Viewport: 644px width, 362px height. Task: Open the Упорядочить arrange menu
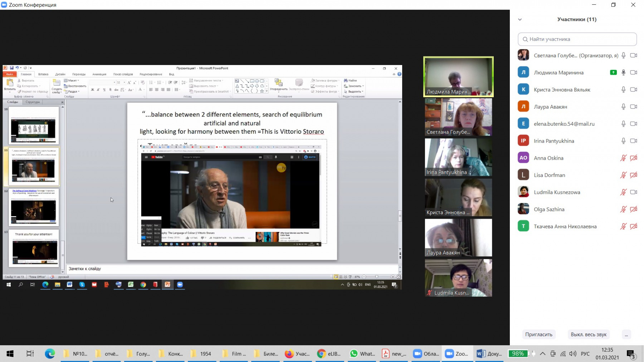coord(278,85)
